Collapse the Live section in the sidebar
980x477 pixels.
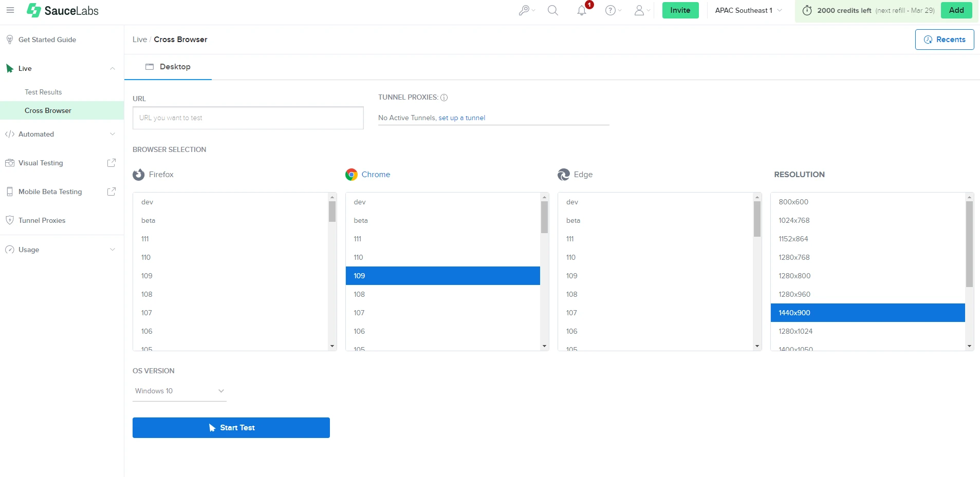coord(112,68)
